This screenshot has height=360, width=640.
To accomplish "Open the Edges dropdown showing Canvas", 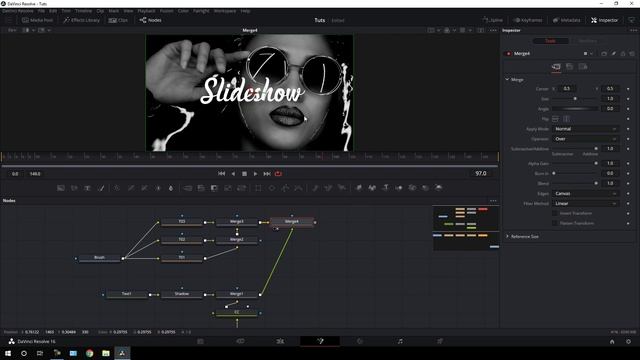I will pos(585,193).
